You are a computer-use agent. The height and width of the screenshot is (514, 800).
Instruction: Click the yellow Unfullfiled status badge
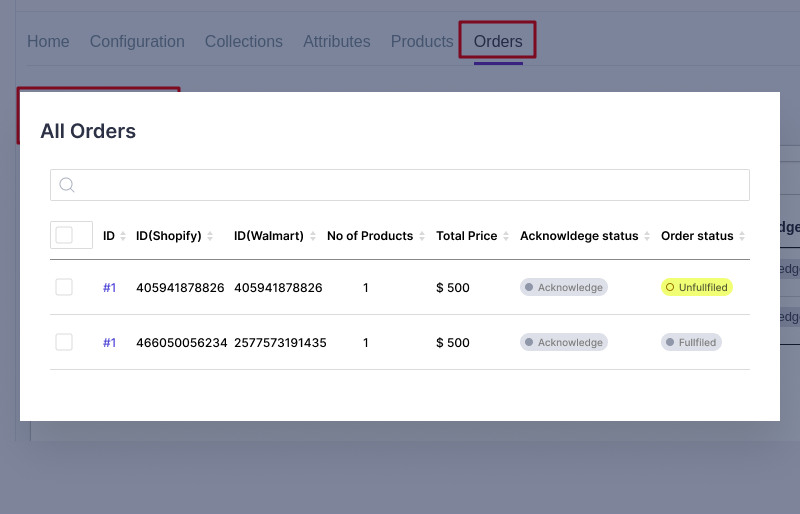[x=696, y=287]
